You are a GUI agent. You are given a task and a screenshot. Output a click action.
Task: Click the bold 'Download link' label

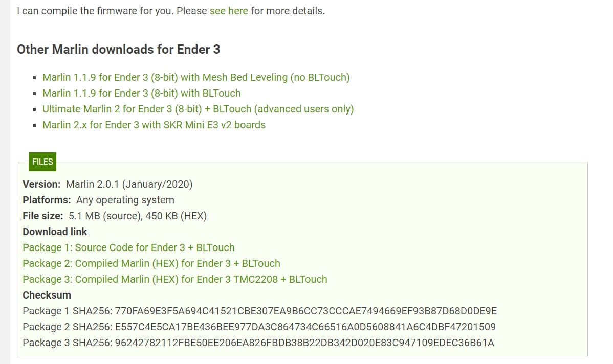click(55, 232)
